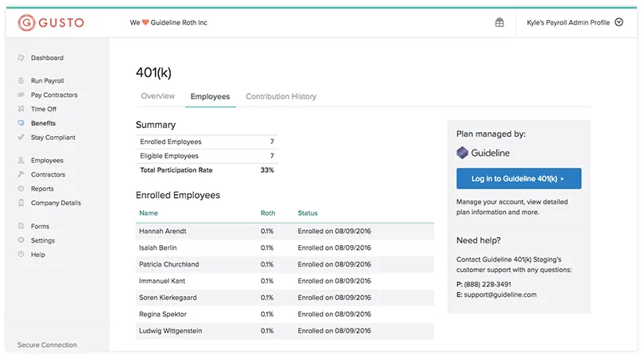
Task: Click the Enrolled Employees summary row
Action: point(207,142)
